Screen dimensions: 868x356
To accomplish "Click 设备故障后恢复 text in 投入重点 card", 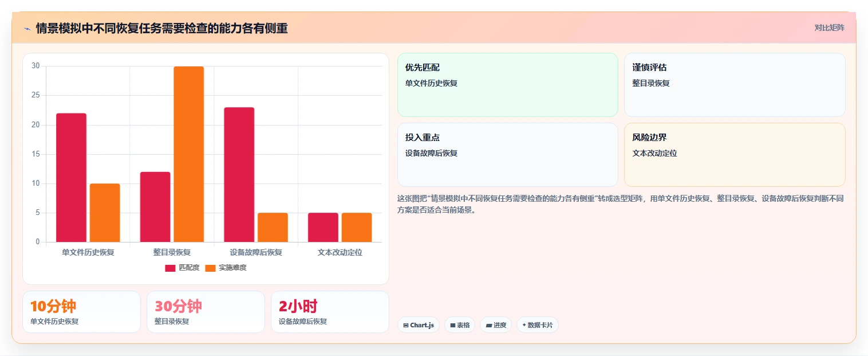I will pyautogui.click(x=431, y=153).
